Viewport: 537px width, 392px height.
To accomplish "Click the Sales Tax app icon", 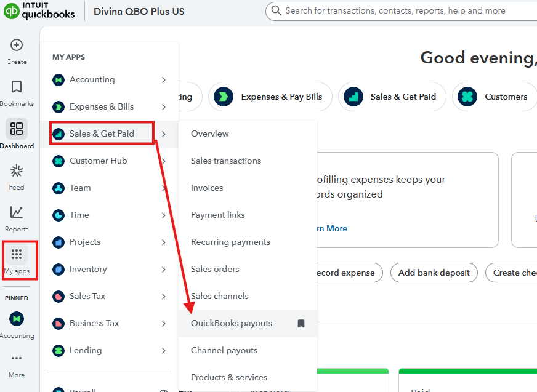I will [x=59, y=296].
